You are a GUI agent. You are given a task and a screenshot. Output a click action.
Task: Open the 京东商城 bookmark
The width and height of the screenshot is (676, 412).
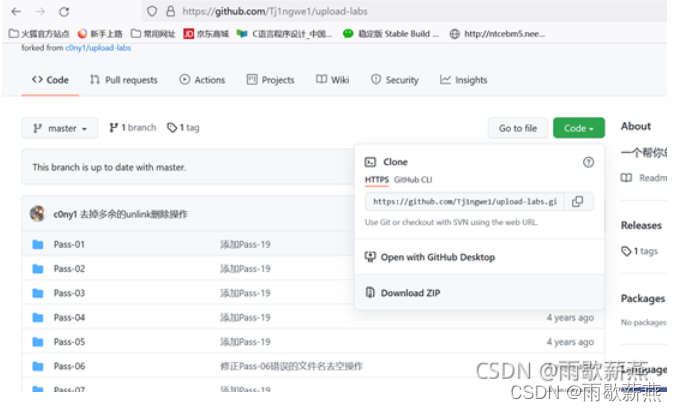[206, 34]
